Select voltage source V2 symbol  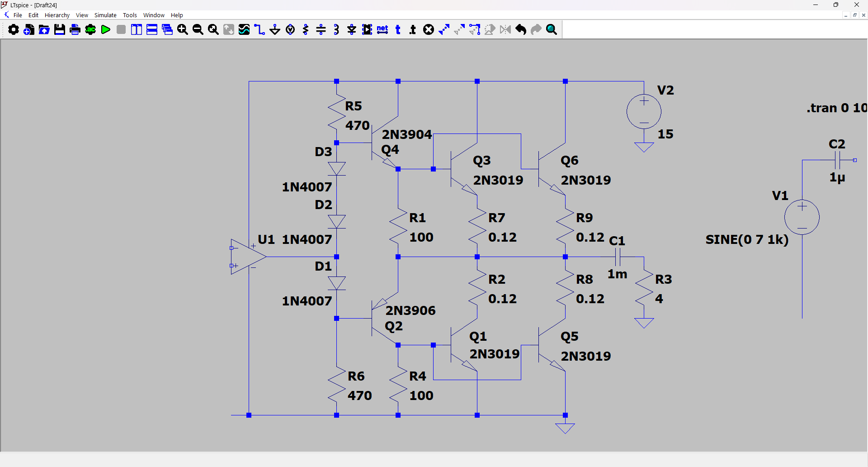(x=644, y=111)
